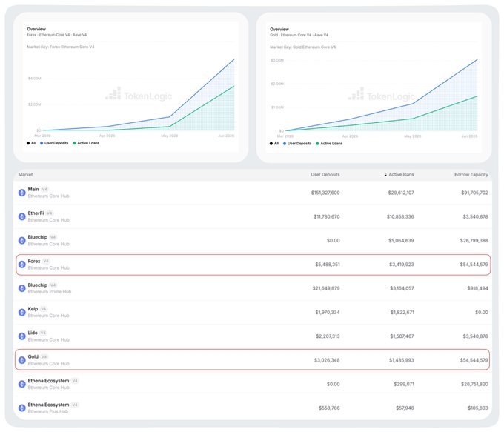Click EtherFi user deposits $11,780,670
This screenshot has height=432, width=504.
[x=327, y=216]
